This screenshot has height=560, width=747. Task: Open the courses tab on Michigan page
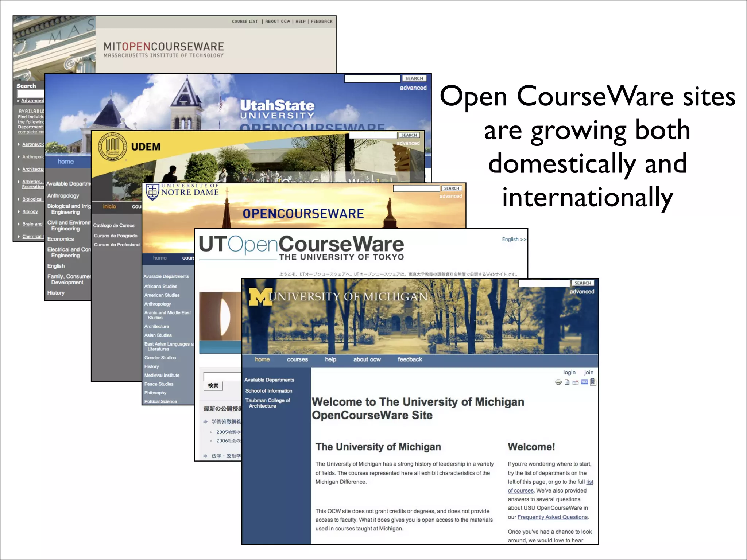(x=297, y=359)
